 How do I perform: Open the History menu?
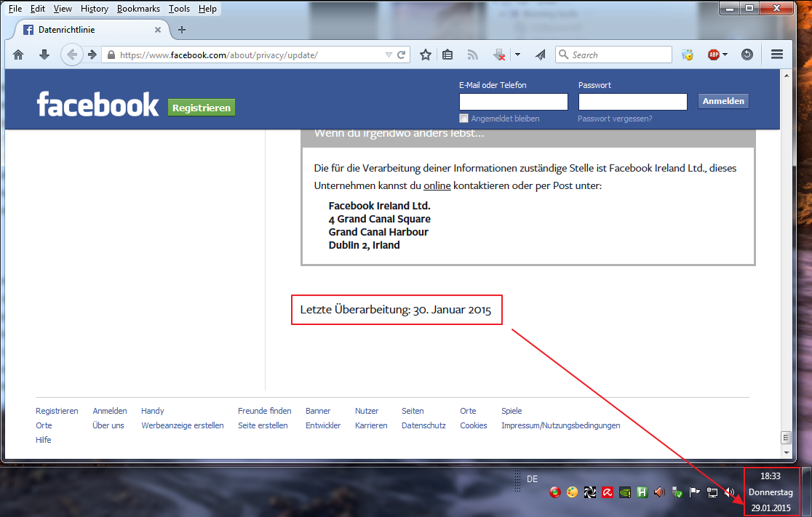pos(95,9)
